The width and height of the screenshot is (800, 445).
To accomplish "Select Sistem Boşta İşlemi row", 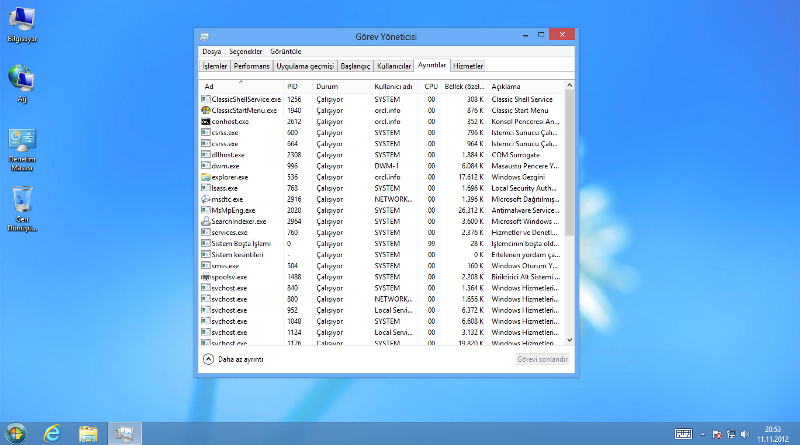I will point(382,243).
